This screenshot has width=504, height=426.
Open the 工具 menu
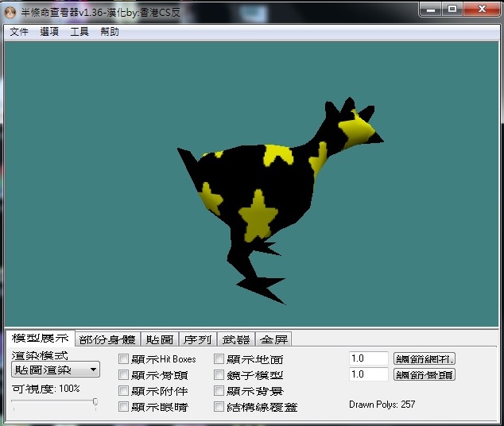coord(79,32)
